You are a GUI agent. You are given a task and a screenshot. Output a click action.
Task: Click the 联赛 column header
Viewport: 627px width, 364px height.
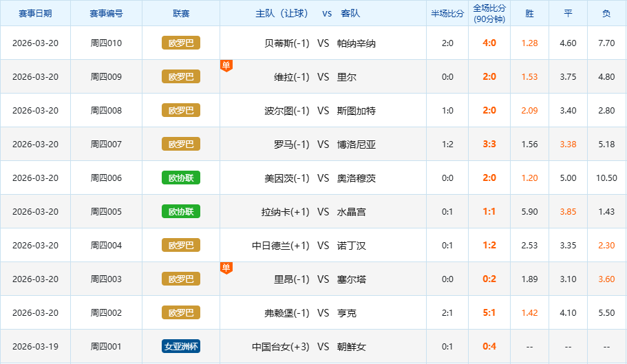tap(181, 13)
